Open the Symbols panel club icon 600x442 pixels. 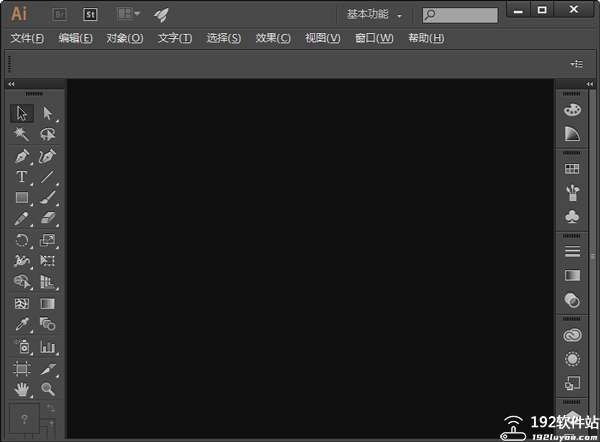pyautogui.click(x=572, y=217)
